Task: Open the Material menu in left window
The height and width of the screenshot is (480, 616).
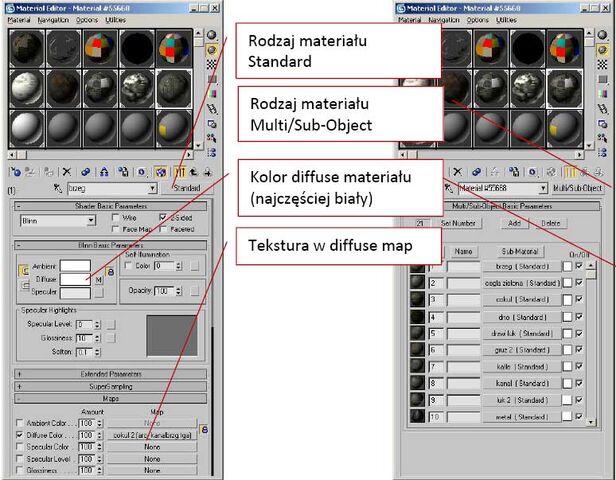Action: point(19,20)
